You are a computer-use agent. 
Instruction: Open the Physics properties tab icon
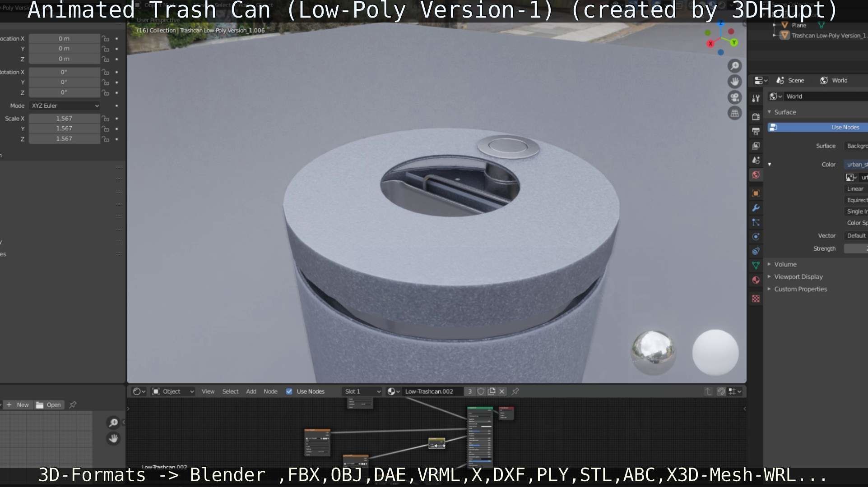point(756,237)
